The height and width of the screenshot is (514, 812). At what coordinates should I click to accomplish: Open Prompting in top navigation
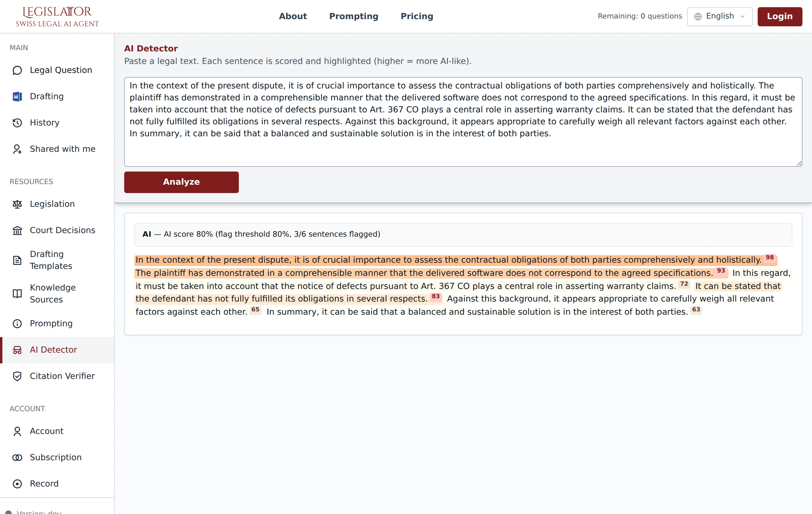(354, 16)
